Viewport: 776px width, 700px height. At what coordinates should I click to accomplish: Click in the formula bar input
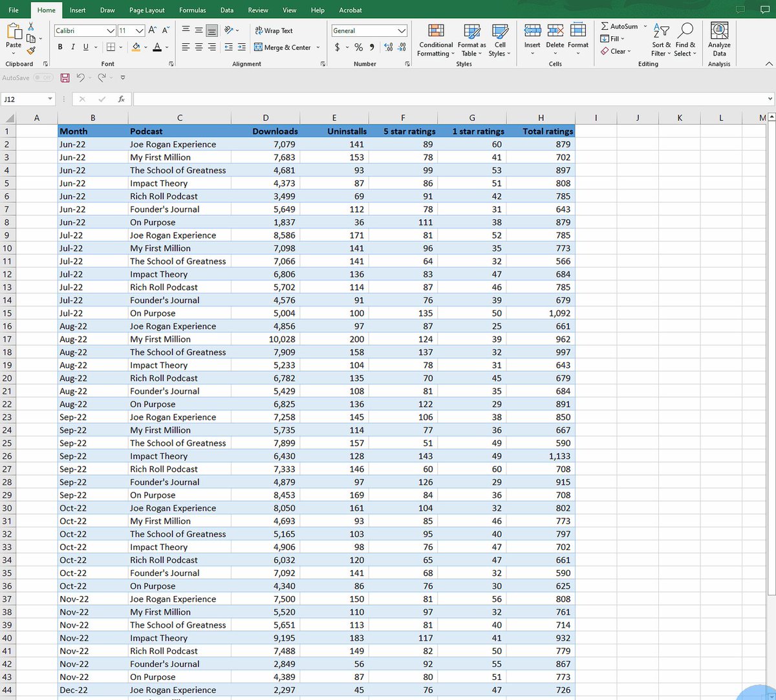449,99
